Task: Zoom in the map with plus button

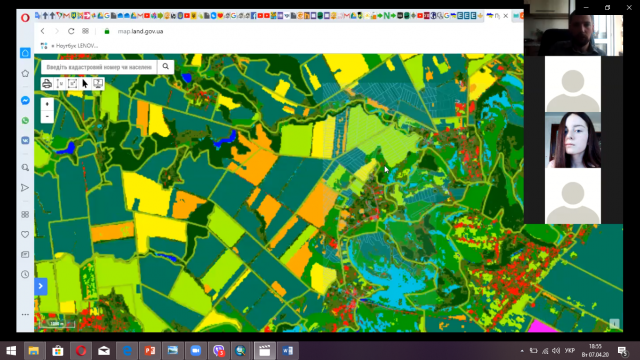Action: tap(47, 104)
